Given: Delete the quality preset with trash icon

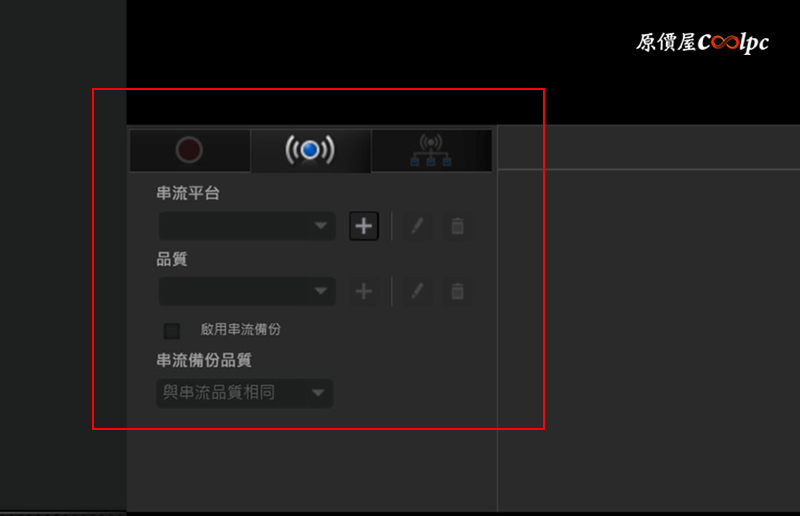Looking at the screenshot, I should (457, 291).
